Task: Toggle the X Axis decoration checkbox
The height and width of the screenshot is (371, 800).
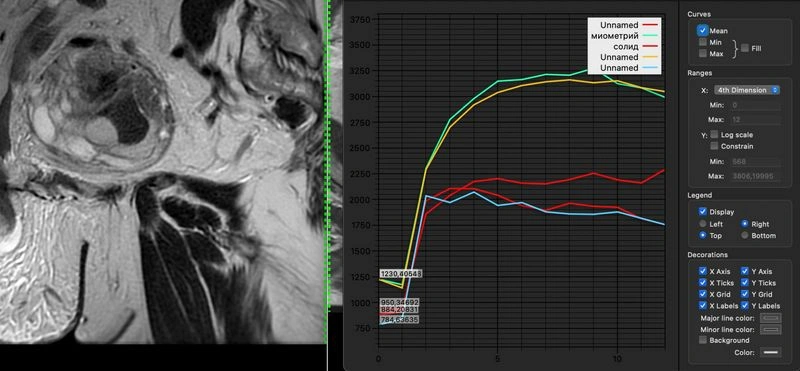Action: tap(703, 271)
